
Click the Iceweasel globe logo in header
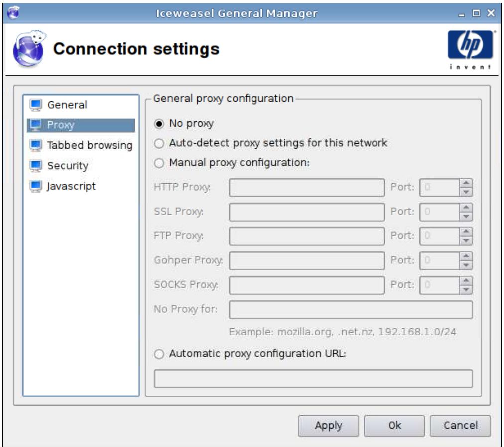pos(29,49)
